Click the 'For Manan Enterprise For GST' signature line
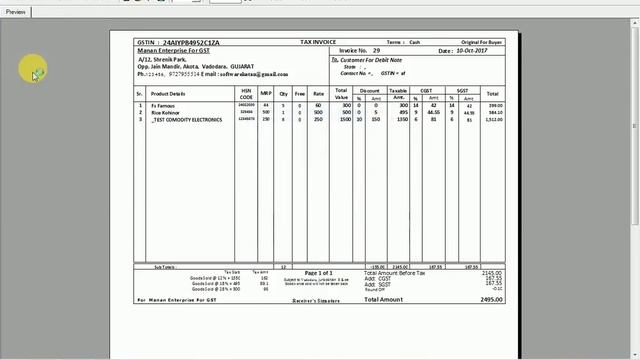 tap(177, 300)
